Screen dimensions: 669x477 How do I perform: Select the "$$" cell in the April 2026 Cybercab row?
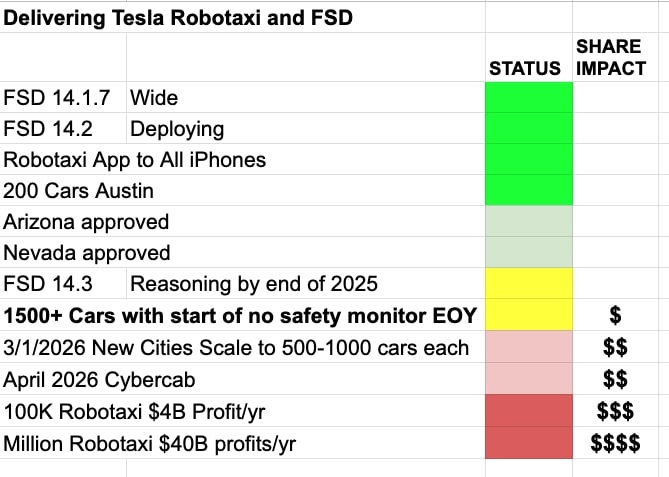[x=616, y=378]
